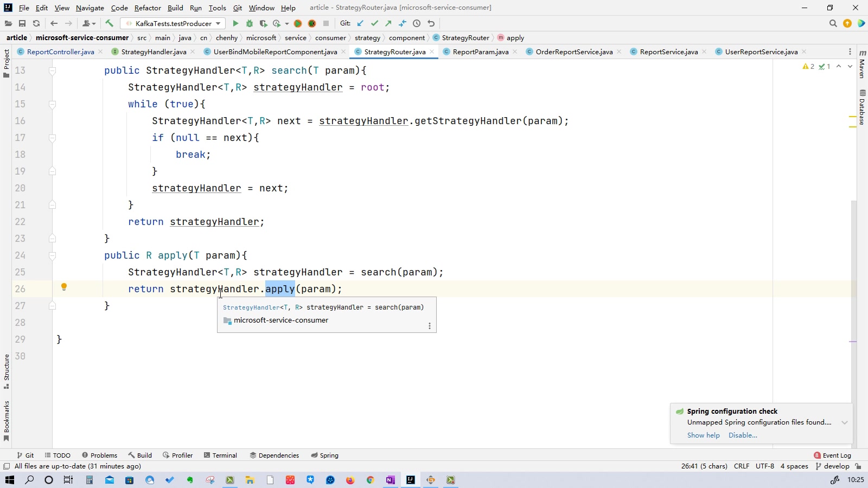Stop running process square icon

pos(326,23)
